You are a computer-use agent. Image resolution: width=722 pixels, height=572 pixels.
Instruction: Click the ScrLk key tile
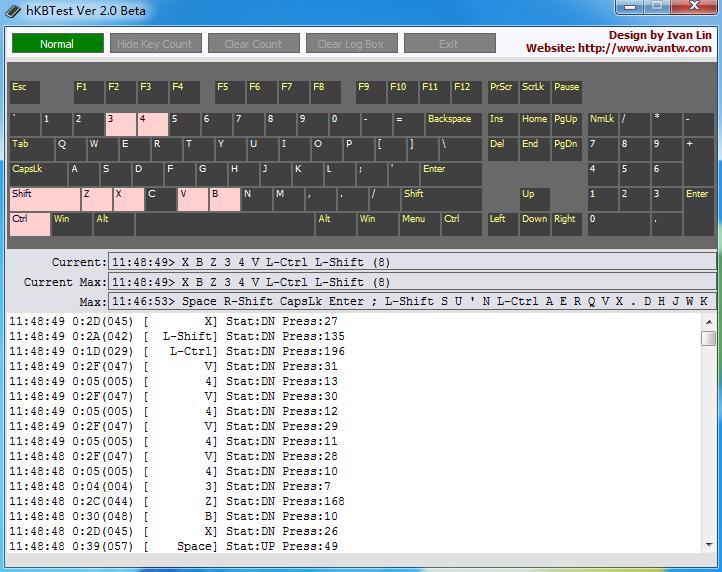[x=535, y=92]
